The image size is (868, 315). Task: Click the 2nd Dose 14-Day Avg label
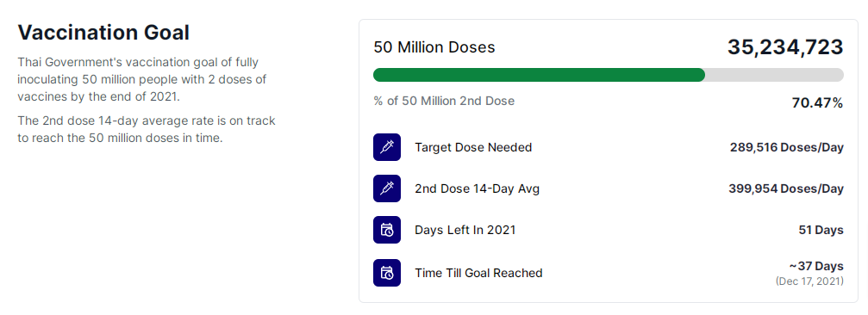click(477, 188)
